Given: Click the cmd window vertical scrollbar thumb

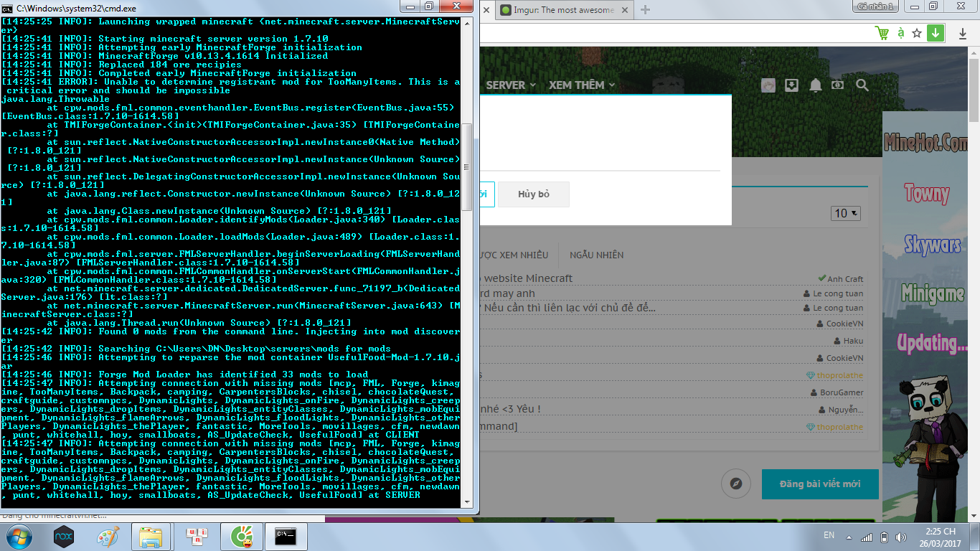Looking at the screenshot, I should click(x=466, y=167).
